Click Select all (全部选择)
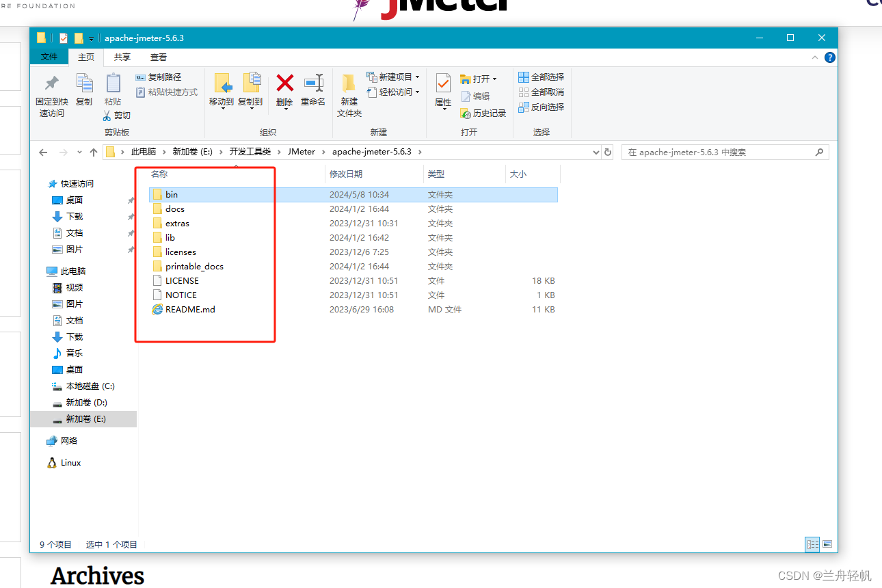 click(541, 77)
